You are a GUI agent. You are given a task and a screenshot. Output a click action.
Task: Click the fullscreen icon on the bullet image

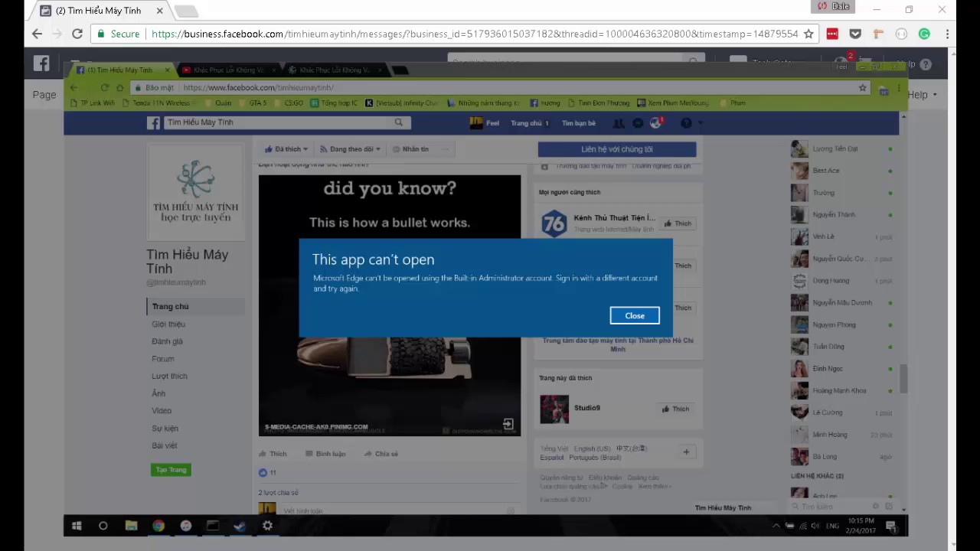point(508,423)
